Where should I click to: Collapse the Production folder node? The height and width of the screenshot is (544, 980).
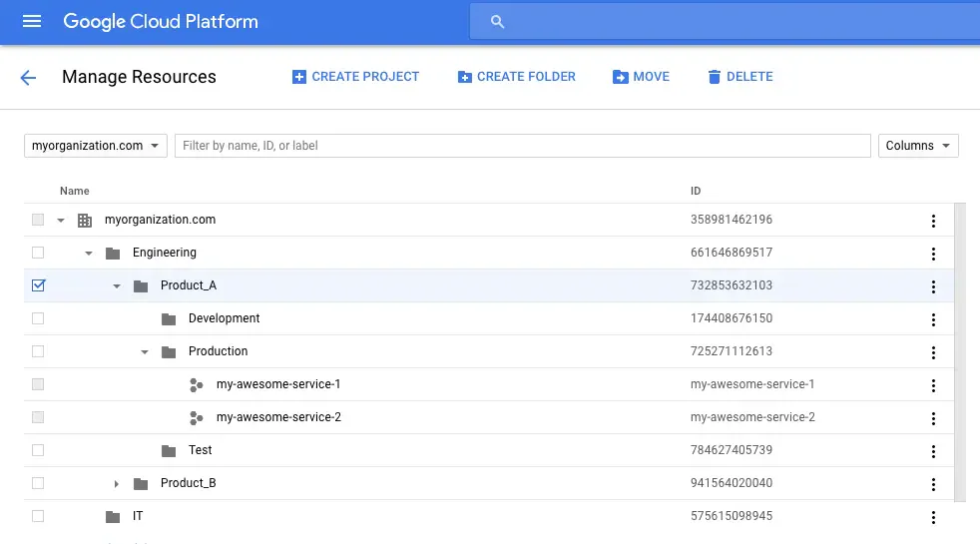[x=145, y=352]
